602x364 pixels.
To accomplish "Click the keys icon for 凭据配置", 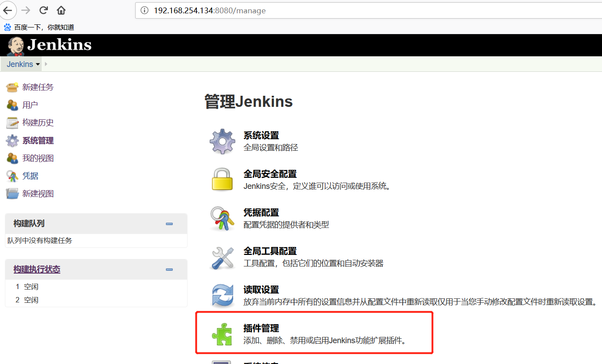I will [223, 218].
